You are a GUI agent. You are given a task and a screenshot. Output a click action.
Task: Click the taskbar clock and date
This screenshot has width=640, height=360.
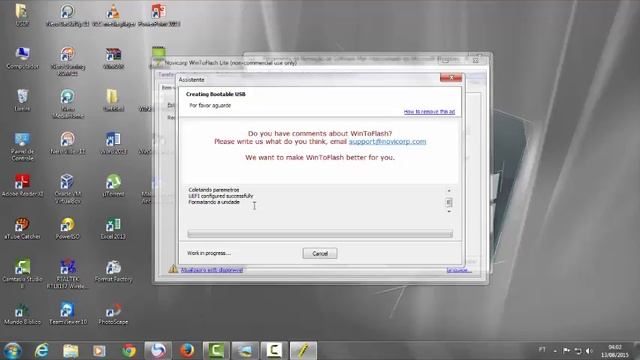[x=615, y=351]
